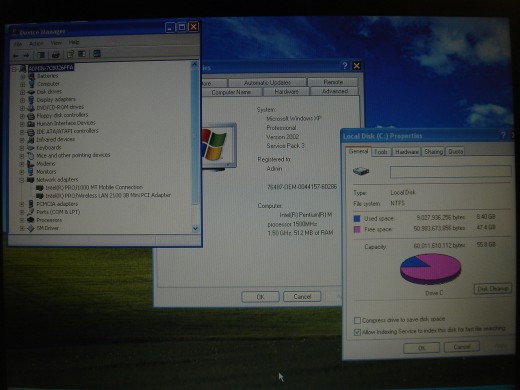Click the Back arrow in Device Manager toolbar
Screen dimensions: 520x390
[x=15, y=55]
